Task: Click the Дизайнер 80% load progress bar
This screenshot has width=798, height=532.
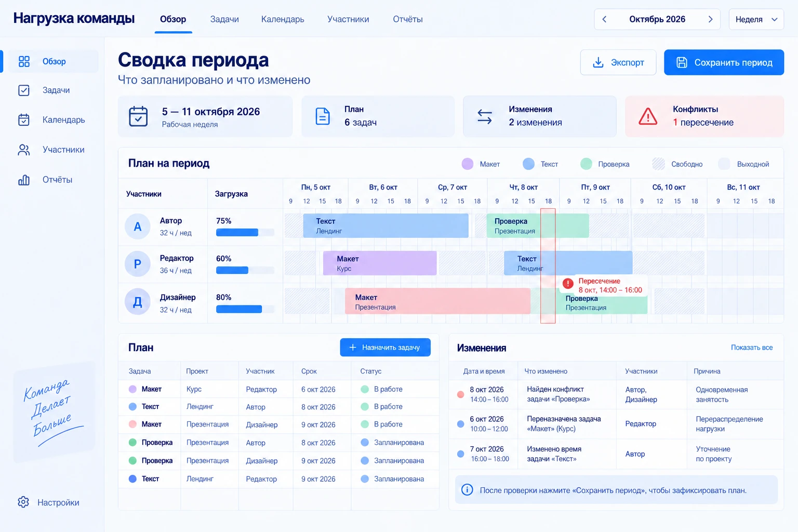Action: click(x=245, y=309)
